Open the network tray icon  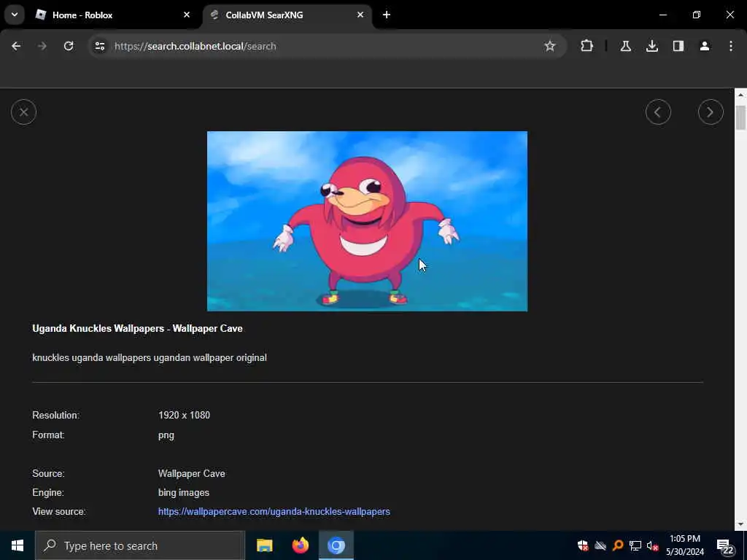[x=635, y=545]
